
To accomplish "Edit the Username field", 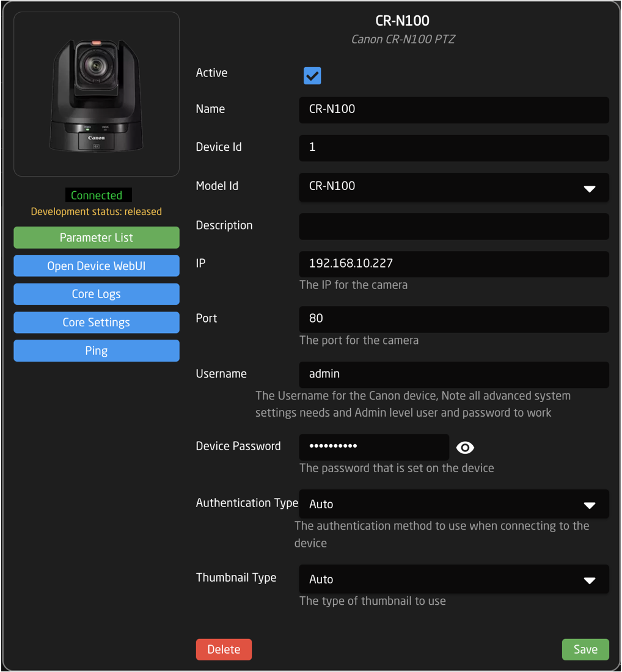I will (454, 375).
